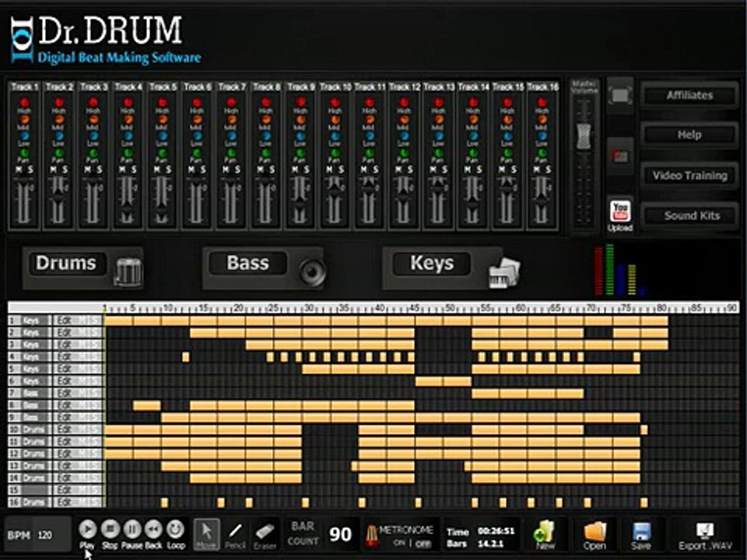Solo Track 8 in the mixer
This screenshot has height=560, width=747.
(x=272, y=170)
